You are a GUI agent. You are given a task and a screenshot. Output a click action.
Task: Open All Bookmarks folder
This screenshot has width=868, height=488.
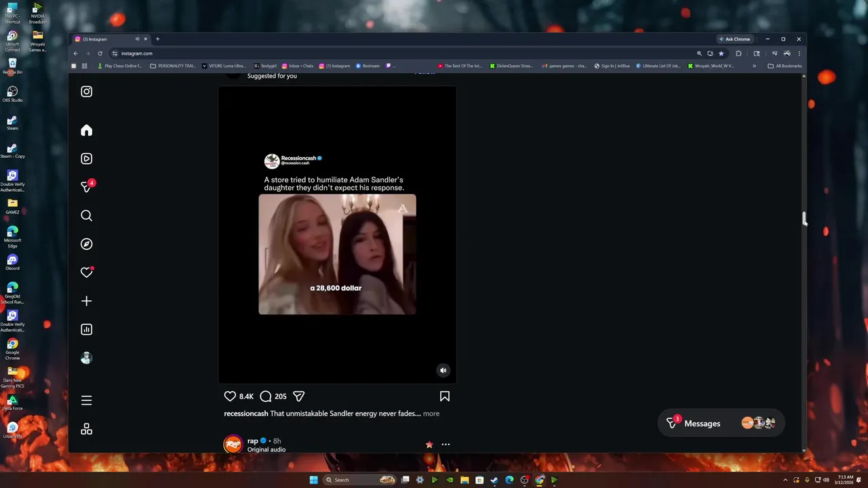pyautogui.click(x=785, y=66)
